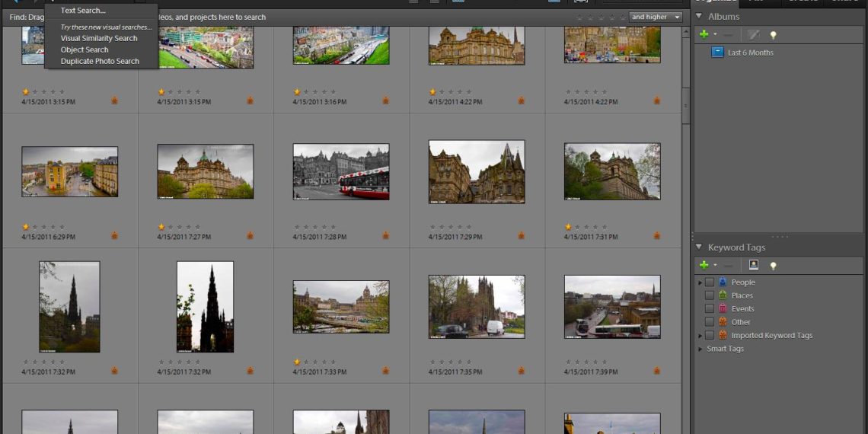Click the tag badge on the 7:35 PM photo

tap(521, 370)
